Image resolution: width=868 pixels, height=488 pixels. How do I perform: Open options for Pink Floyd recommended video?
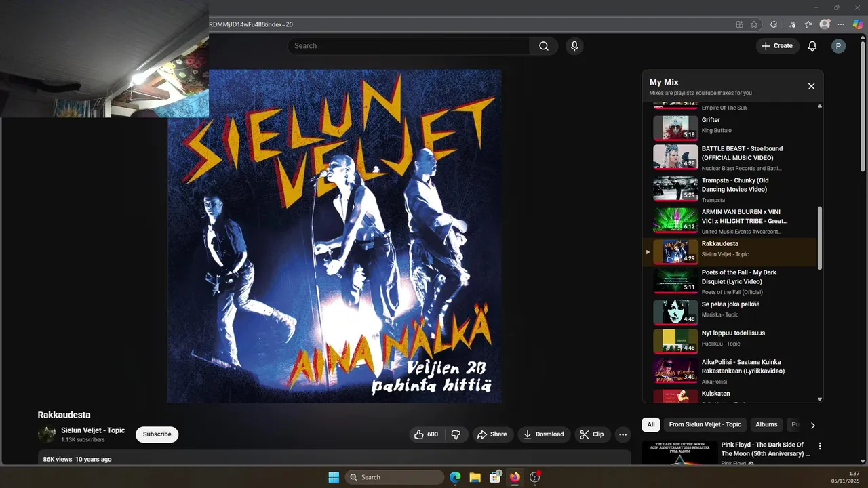coord(820,446)
